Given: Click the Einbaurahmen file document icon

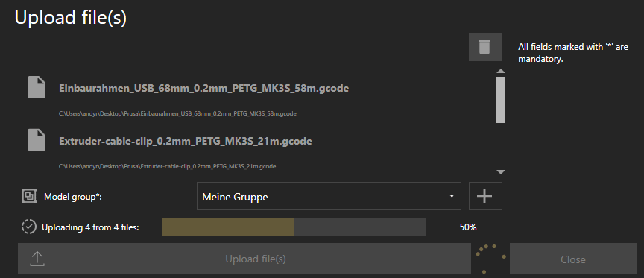Looking at the screenshot, I should pos(37,87).
